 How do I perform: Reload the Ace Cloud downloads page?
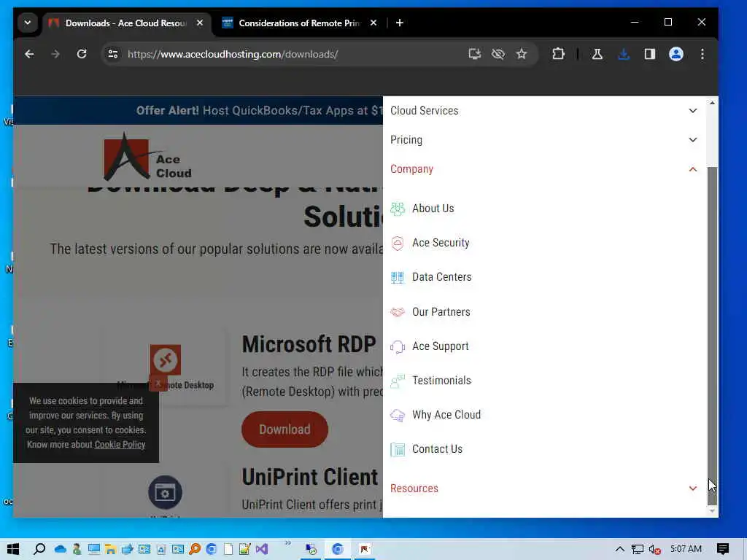point(82,54)
